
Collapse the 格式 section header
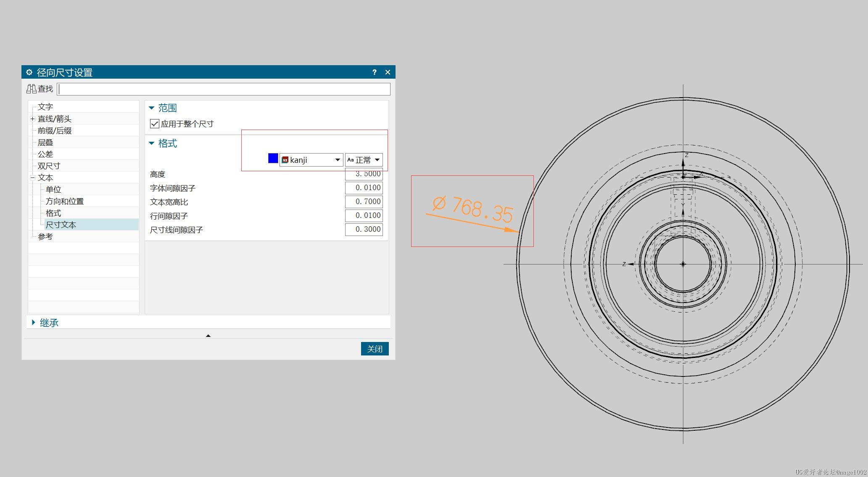(152, 143)
